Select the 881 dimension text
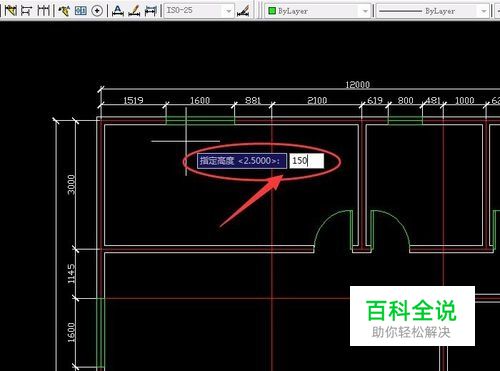500x371 pixels. click(253, 100)
